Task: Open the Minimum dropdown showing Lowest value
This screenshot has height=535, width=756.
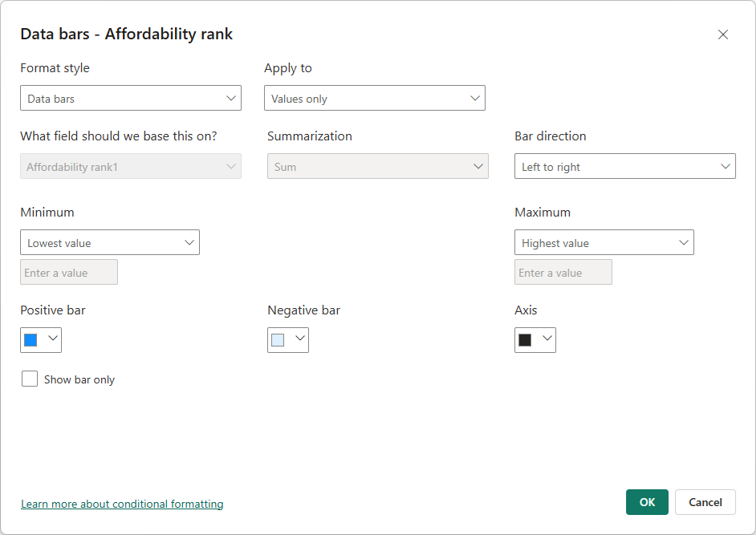Action: click(x=109, y=242)
